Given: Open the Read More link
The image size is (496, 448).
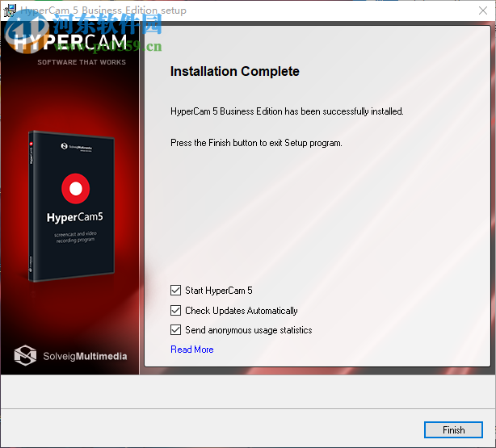Looking at the screenshot, I should 192,350.
